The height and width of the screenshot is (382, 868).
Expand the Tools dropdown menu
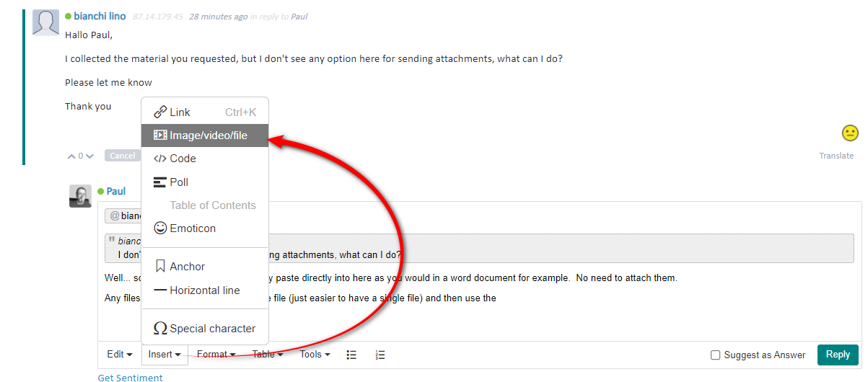(315, 354)
